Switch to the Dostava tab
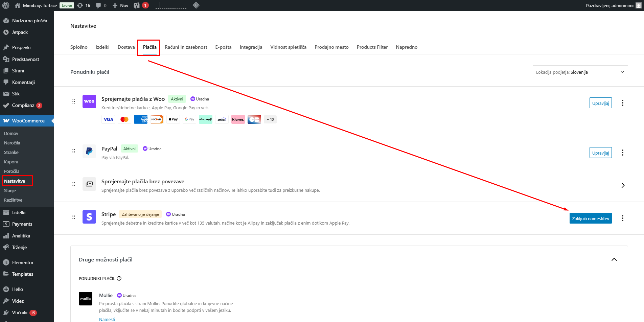The image size is (644, 322). pos(126,47)
